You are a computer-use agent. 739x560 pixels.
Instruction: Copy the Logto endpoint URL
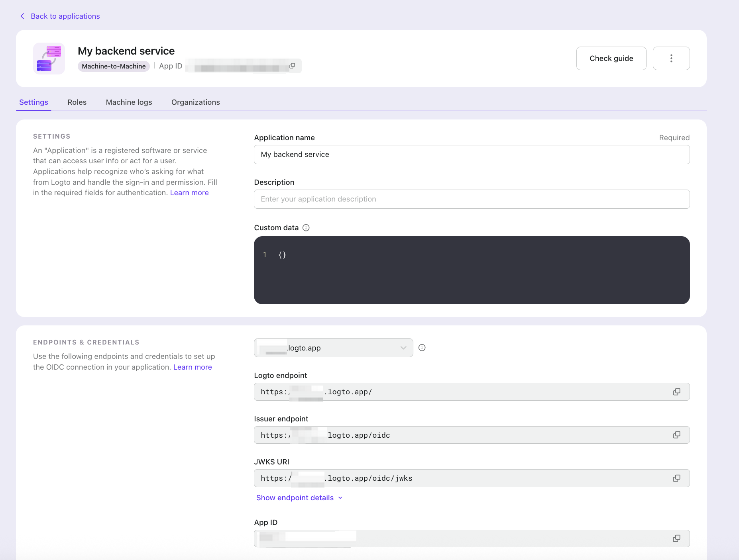[676, 392]
